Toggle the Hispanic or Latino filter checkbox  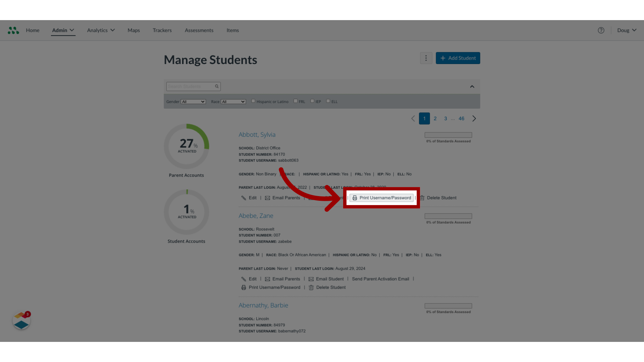[253, 101]
